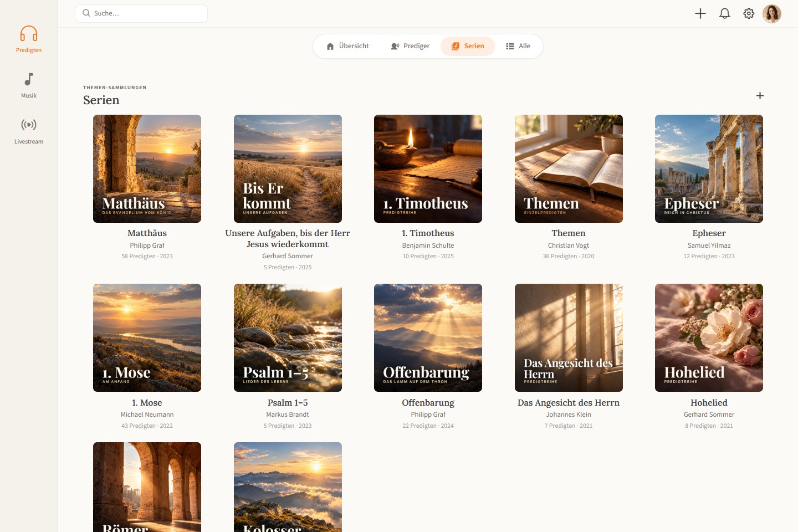The width and height of the screenshot is (798, 532).
Task: Click the '58 Predigten · 2023' text
Action: click(x=147, y=257)
